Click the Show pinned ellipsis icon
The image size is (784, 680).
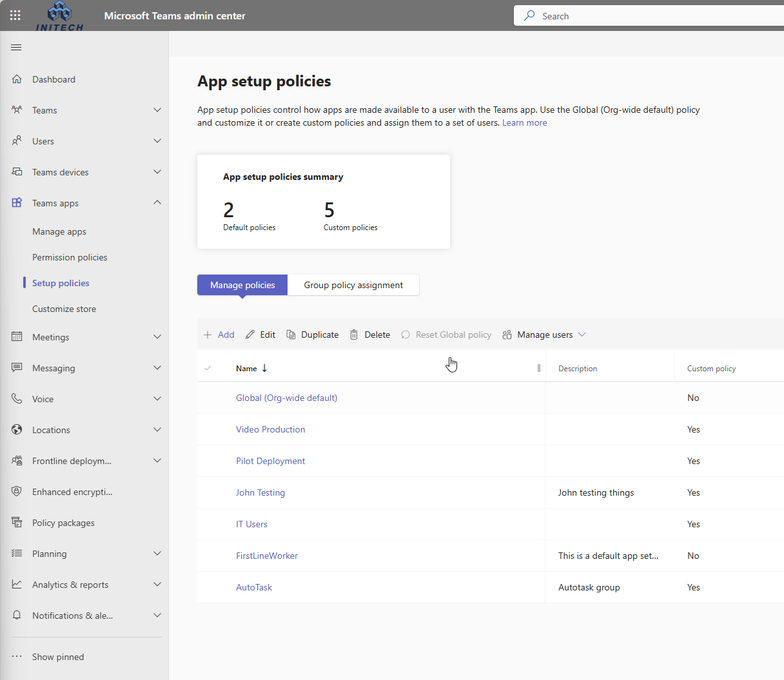click(17, 657)
